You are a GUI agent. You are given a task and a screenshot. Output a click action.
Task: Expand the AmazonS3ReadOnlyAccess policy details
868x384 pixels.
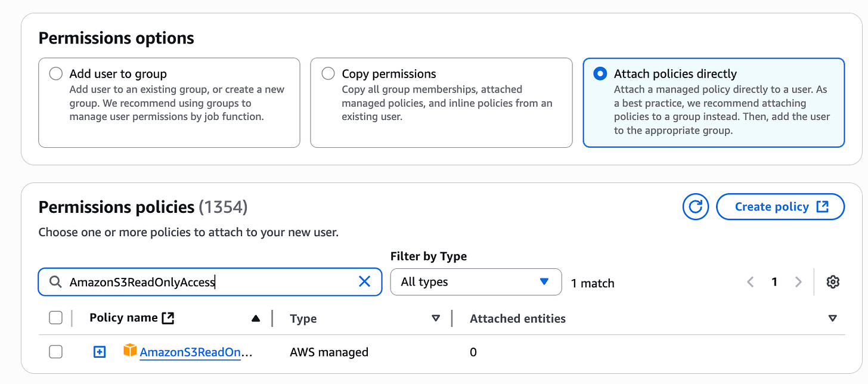(x=99, y=352)
